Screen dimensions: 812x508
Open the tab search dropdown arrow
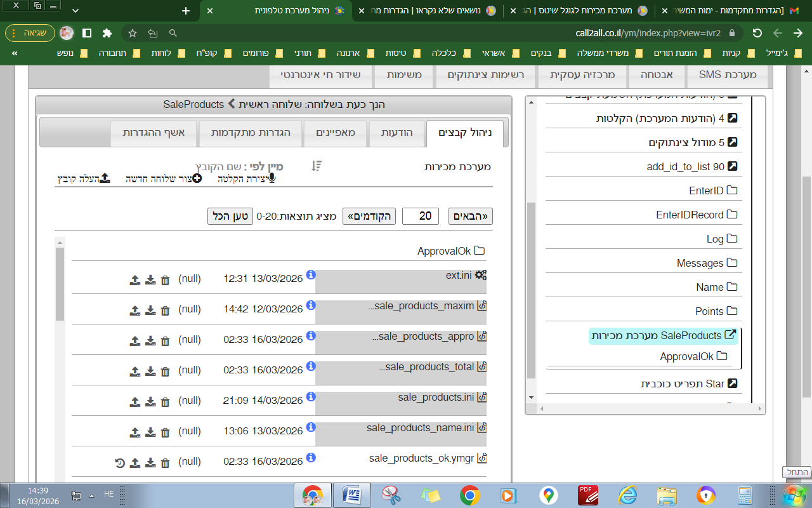76,11
